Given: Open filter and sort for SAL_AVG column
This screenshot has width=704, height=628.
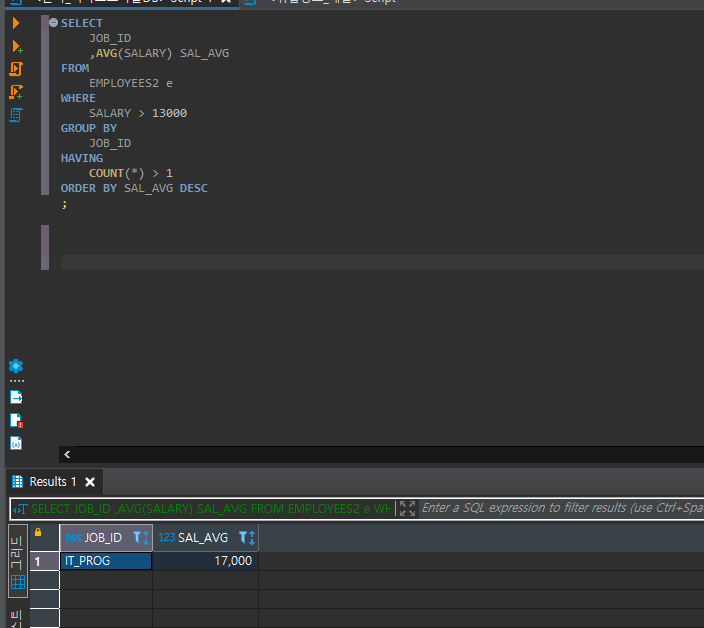Looking at the screenshot, I should pos(247,537).
